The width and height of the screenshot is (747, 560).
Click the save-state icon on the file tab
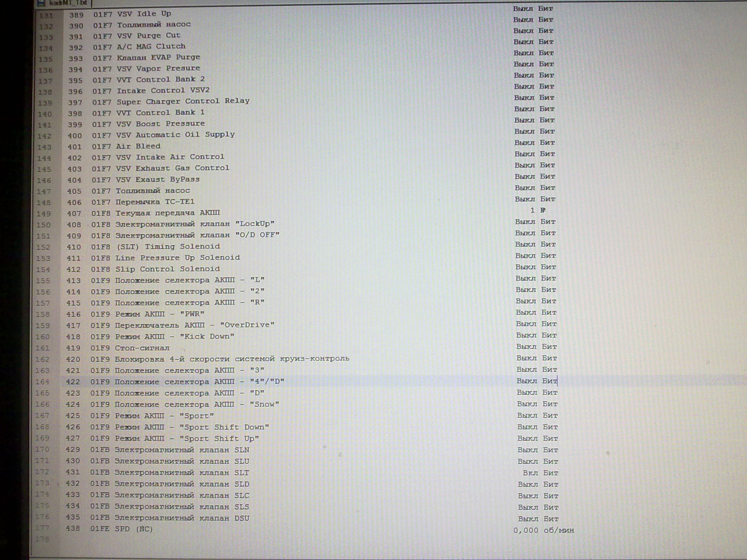[x=42, y=3]
